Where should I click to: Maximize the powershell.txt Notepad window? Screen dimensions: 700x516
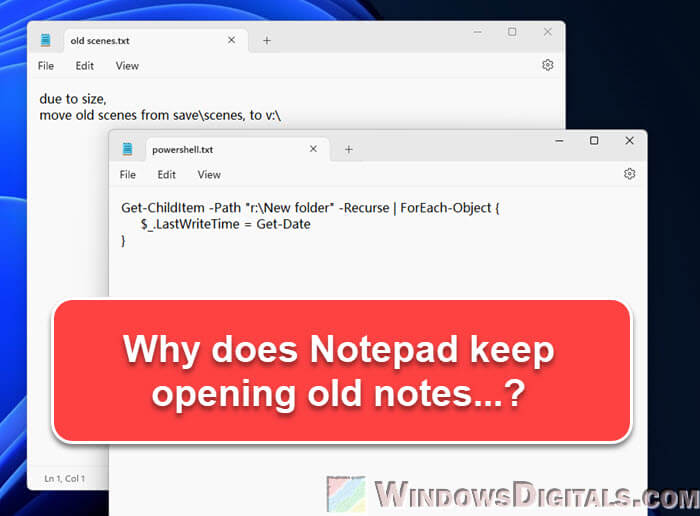tap(594, 141)
